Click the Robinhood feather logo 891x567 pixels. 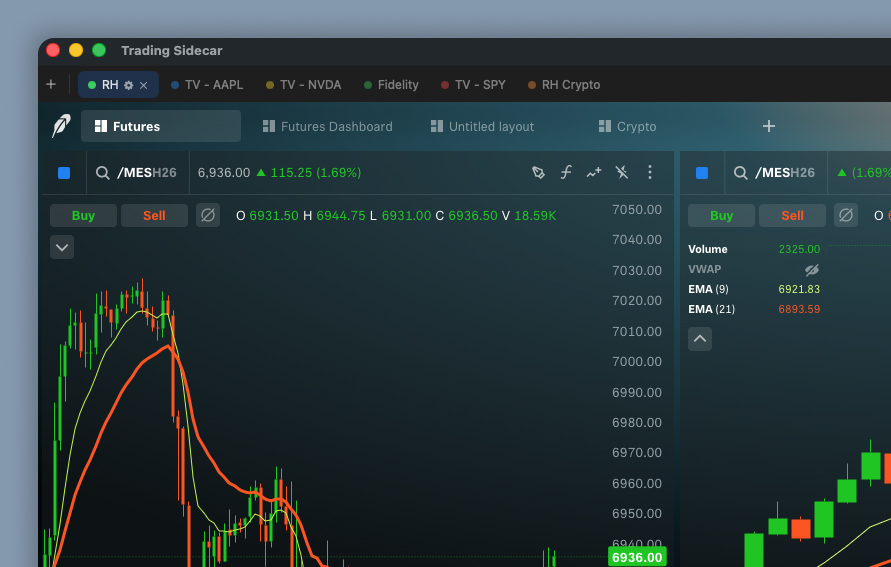61,126
